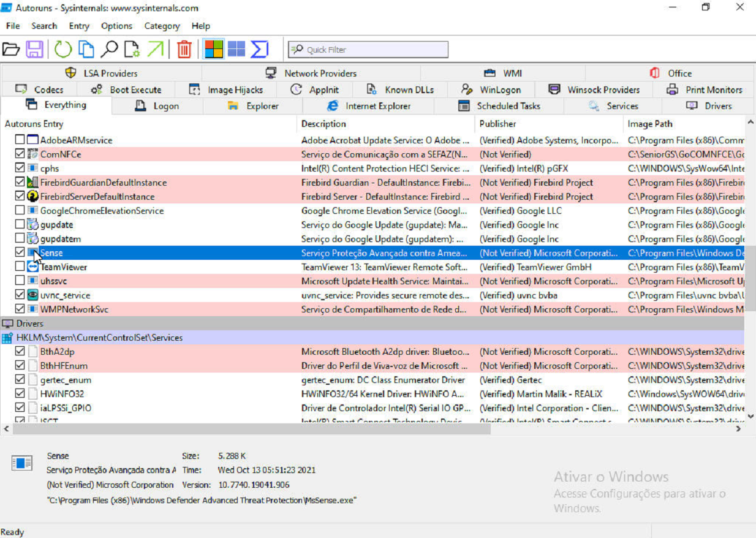Toggle the blue Hide Windows Entries icon
Image resolution: width=756 pixels, height=538 pixels.
pos(236,49)
